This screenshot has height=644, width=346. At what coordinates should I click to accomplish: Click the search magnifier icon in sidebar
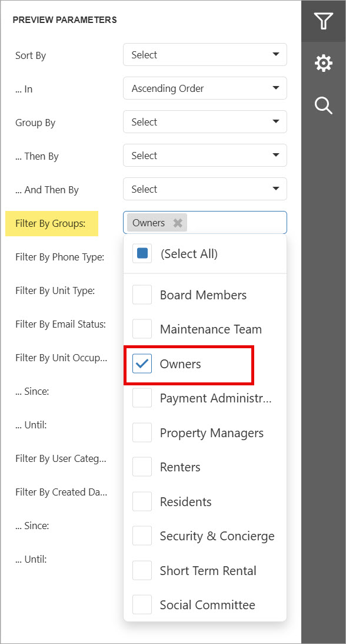pyautogui.click(x=323, y=105)
